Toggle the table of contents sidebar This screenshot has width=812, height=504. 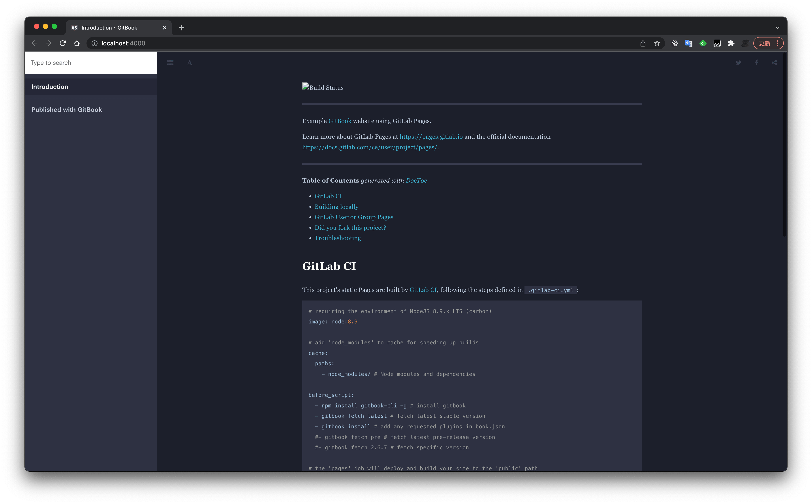170,62
